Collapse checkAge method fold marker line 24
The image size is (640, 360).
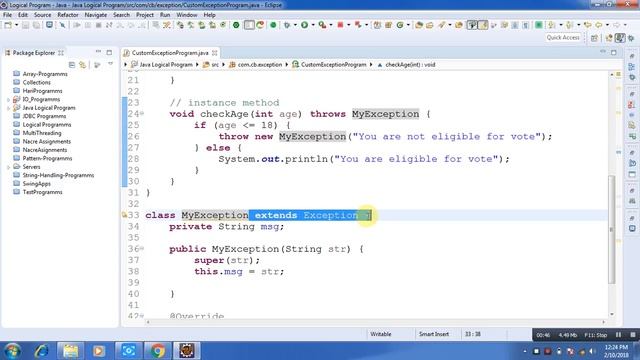[142, 113]
